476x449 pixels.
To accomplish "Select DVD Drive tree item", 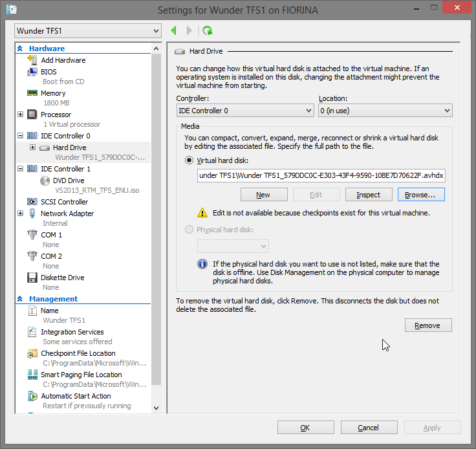I will (x=69, y=181).
